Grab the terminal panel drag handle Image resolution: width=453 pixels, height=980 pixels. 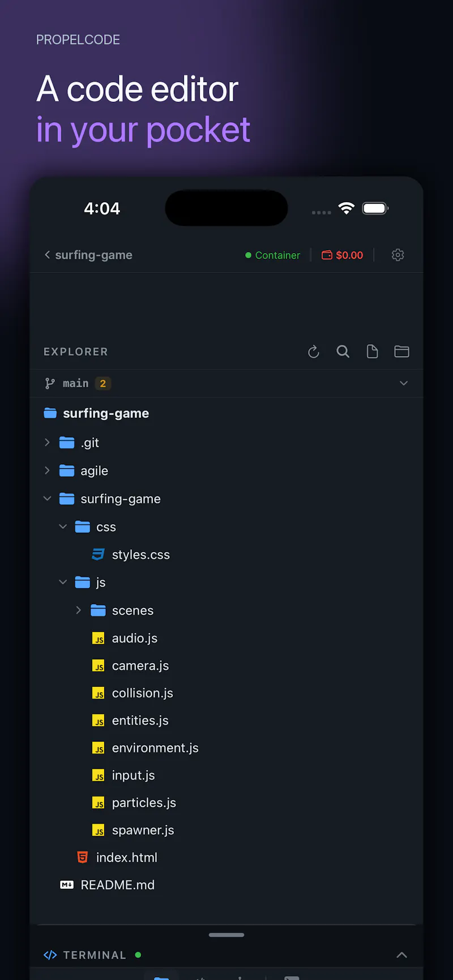coord(226,935)
